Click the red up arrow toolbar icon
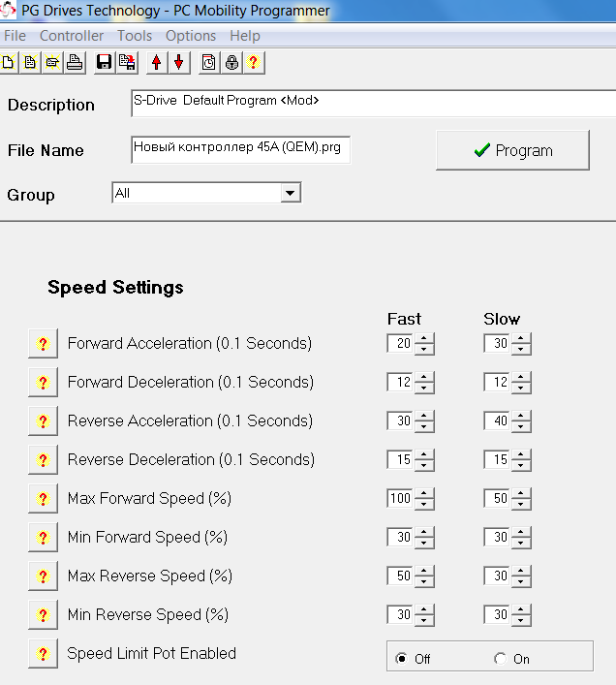 tap(157, 63)
